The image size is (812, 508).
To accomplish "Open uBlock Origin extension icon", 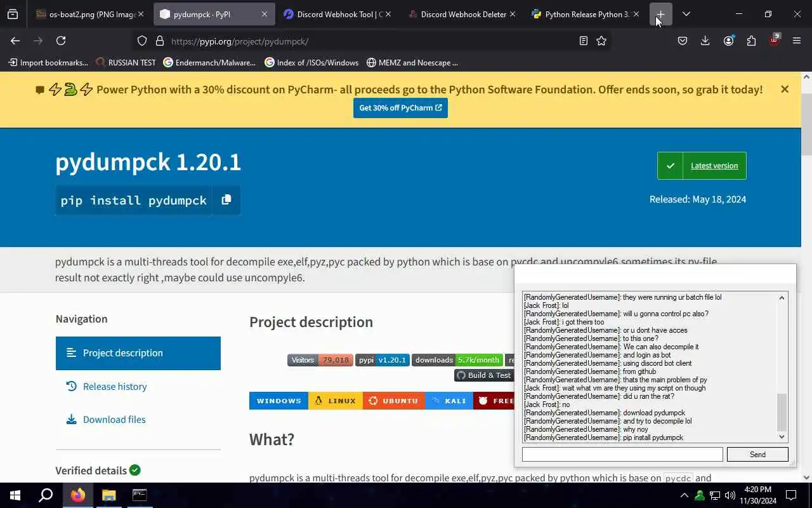I will [x=774, y=41].
